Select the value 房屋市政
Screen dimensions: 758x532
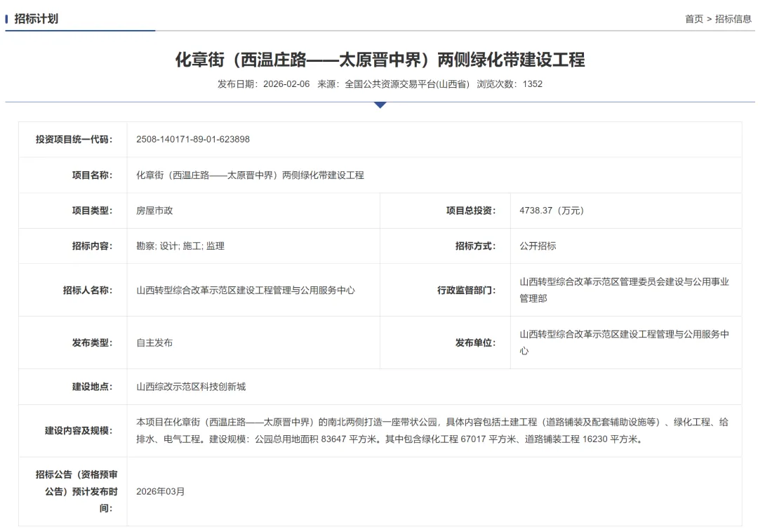coord(154,210)
